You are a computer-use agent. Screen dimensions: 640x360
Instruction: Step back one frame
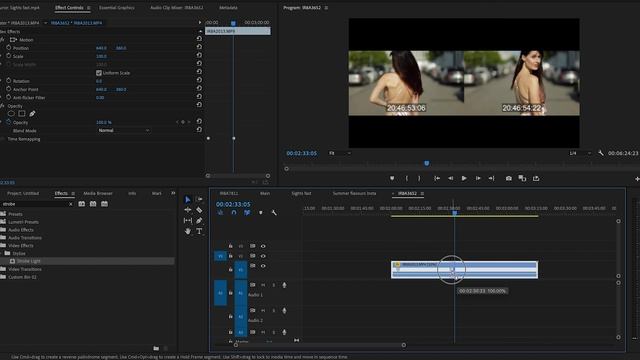click(451, 178)
